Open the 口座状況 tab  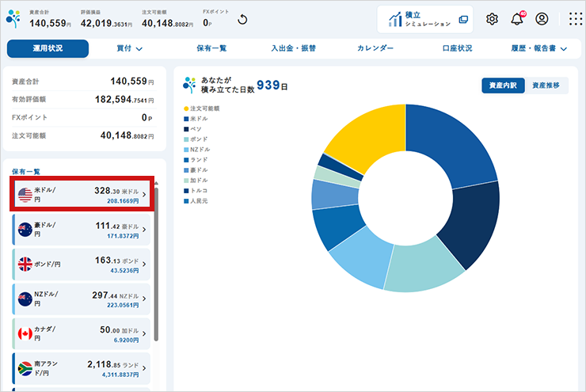[x=457, y=48]
